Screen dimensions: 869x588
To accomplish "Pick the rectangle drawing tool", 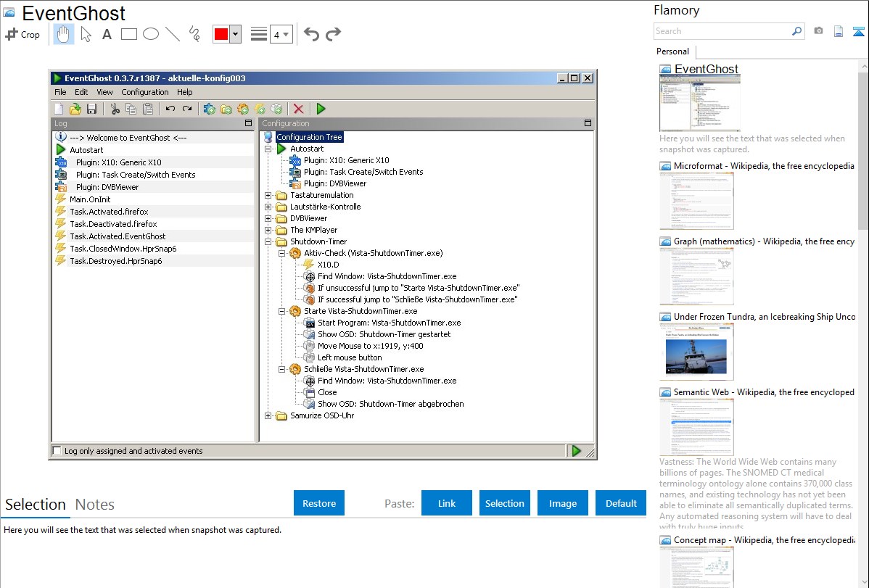I will pyautogui.click(x=129, y=34).
